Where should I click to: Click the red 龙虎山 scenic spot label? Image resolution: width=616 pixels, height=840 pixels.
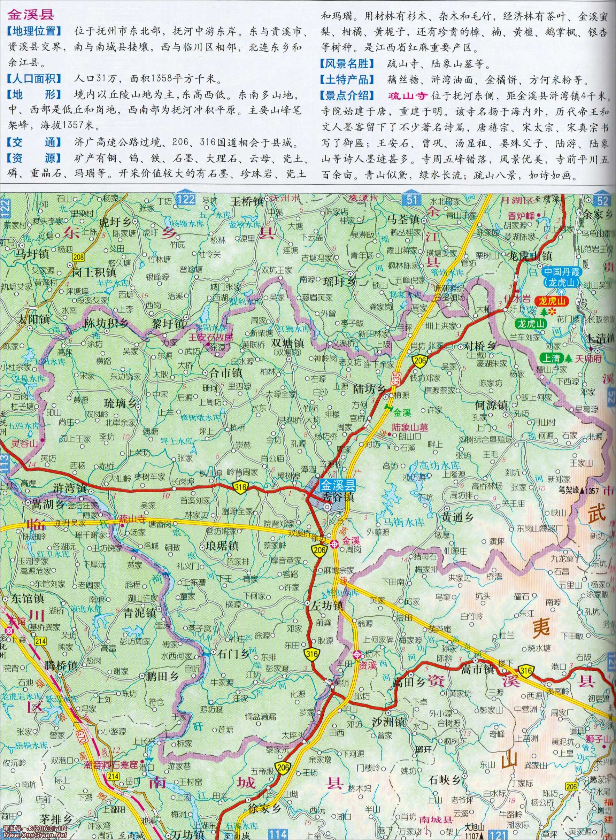pyautogui.click(x=545, y=301)
